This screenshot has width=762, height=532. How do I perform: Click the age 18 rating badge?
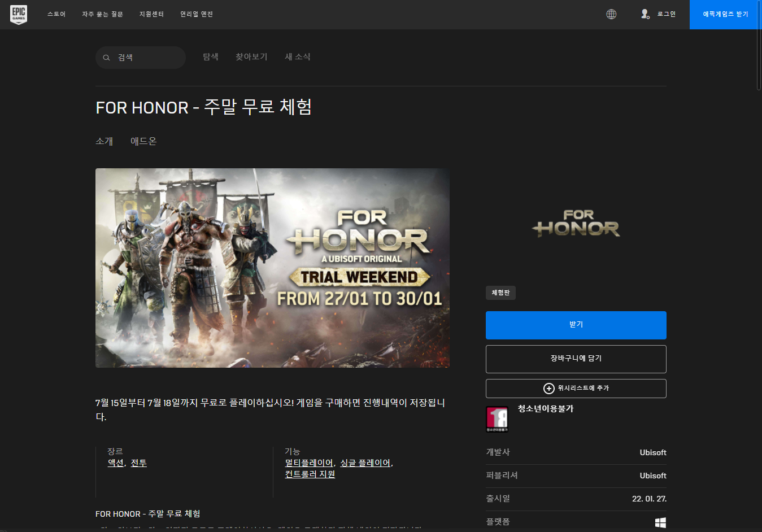[x=497, y=420]
